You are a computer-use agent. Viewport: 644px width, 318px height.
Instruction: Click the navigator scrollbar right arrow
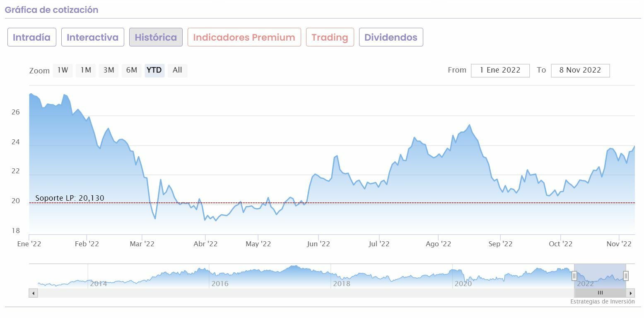(x=631, y=293)
